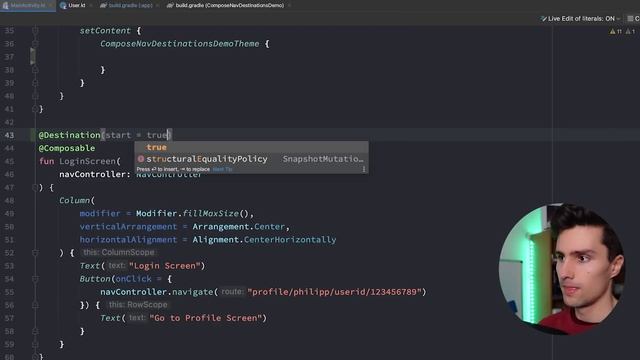Click line number 43 in the gutter
The height and width of the screenshot is (360, 640).
point(9,135)
